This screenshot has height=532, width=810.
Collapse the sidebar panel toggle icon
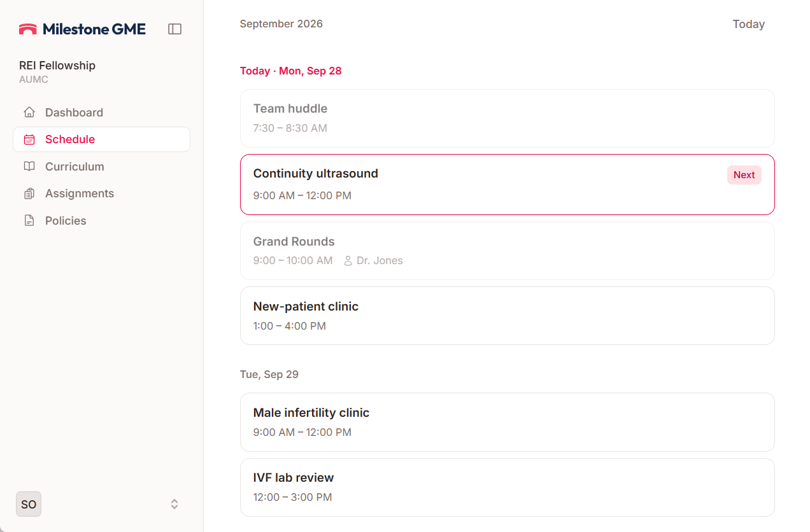coord(174,29)
